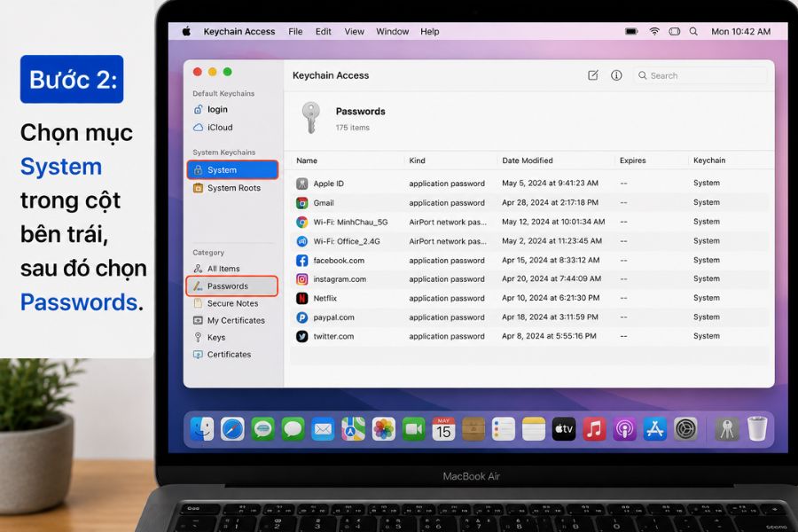Viewport: 798px width, 532px height.
Task: Open the info icon in toolbar
Action: click(x=616, y=75)
